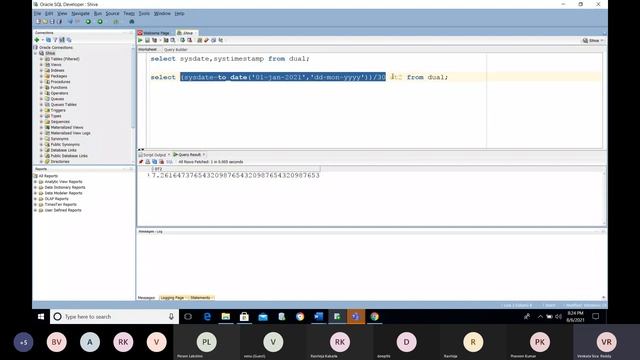Open the Window menu

[162, 13]
